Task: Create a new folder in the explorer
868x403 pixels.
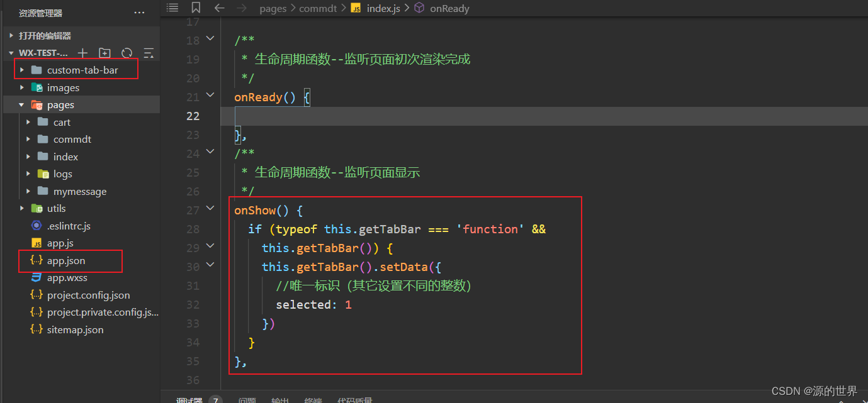Action: [104, 53]
